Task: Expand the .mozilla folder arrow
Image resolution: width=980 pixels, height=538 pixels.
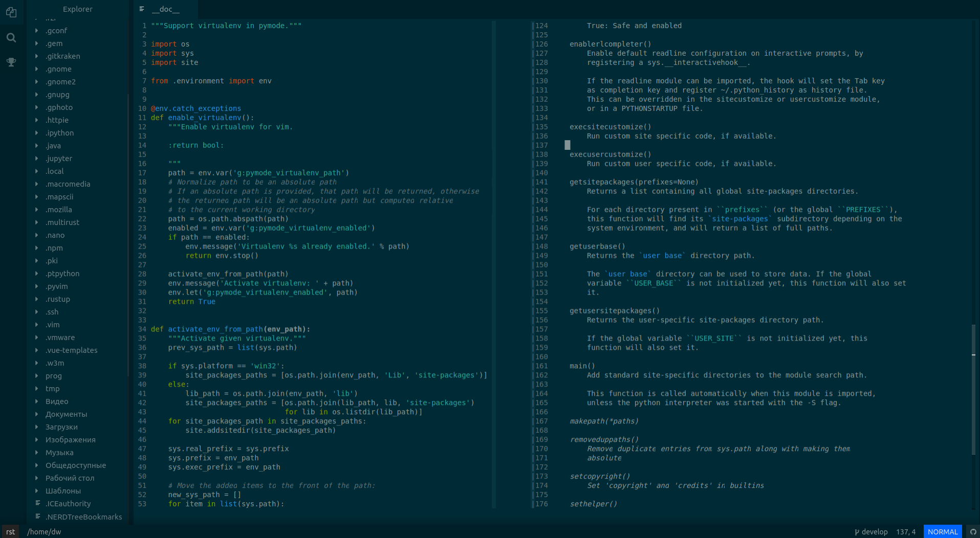Action: pyautogui.click(x=36, y=209)
